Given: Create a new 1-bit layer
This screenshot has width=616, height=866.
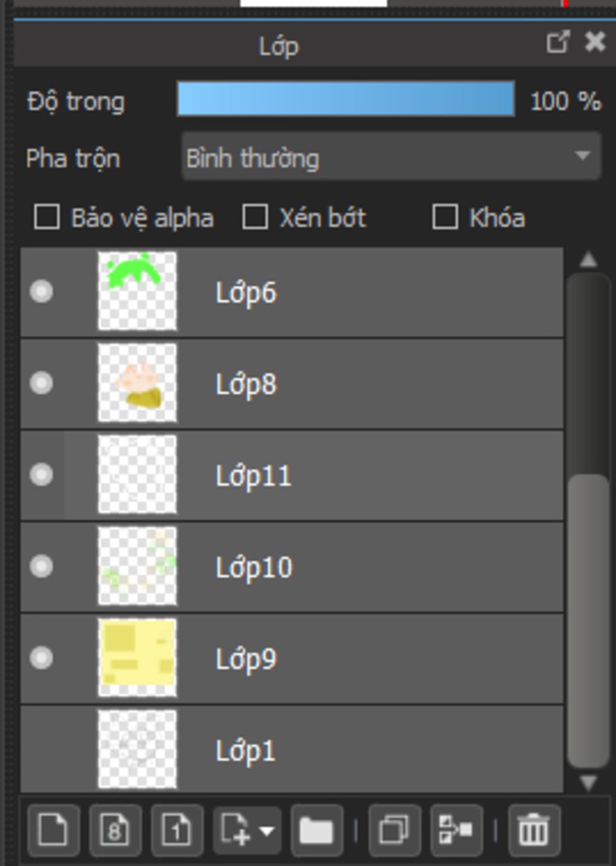Looking at the screenshot, I should point(177,830).
